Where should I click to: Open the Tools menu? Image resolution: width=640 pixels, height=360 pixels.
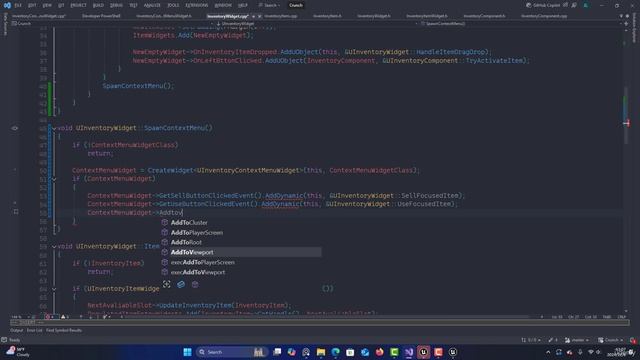(173, 5)
